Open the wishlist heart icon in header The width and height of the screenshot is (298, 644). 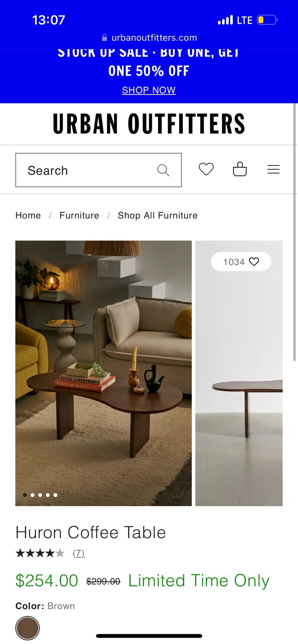(x=206, y=169)
